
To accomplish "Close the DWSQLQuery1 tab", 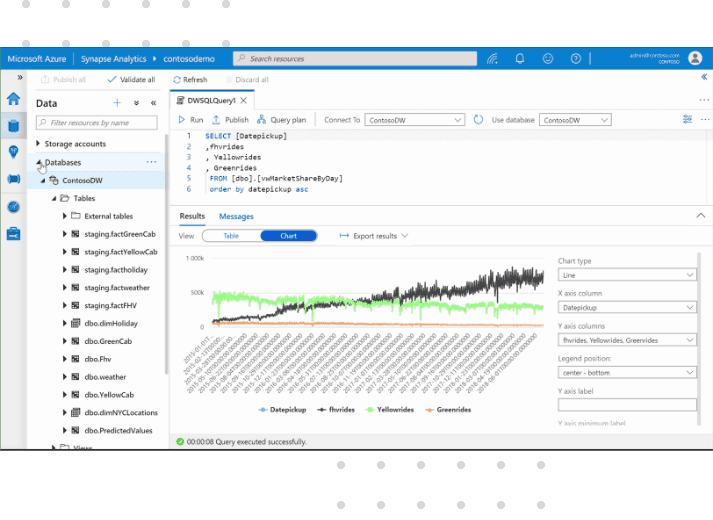I will (244, 100).
